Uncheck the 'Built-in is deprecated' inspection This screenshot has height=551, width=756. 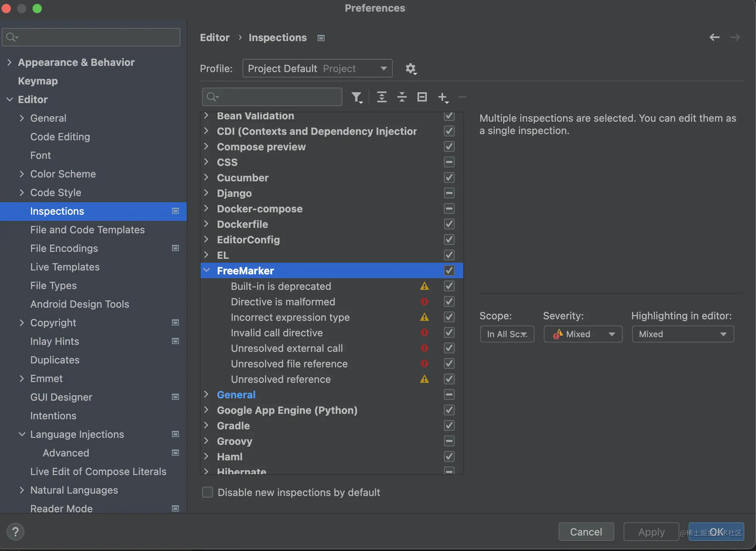[449, 286]
